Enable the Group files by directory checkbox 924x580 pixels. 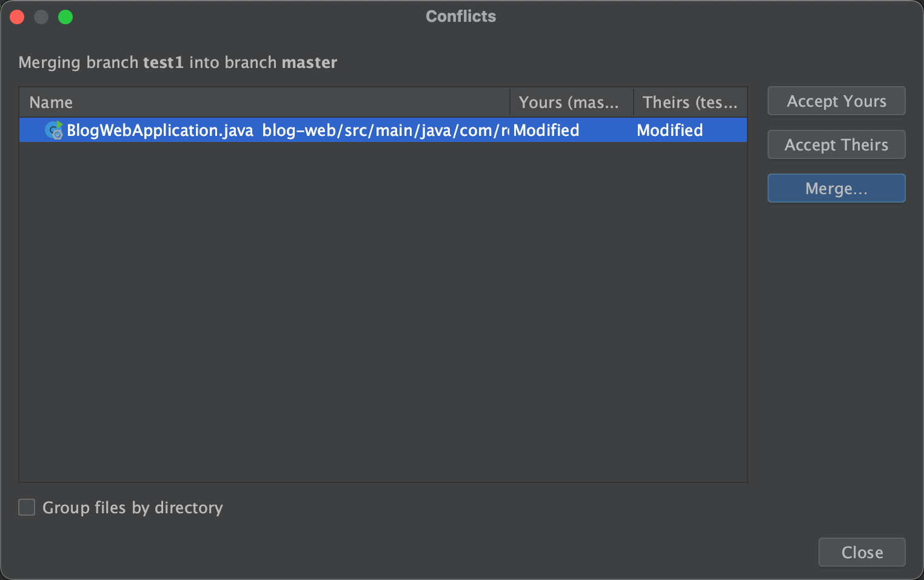[27, 507]
